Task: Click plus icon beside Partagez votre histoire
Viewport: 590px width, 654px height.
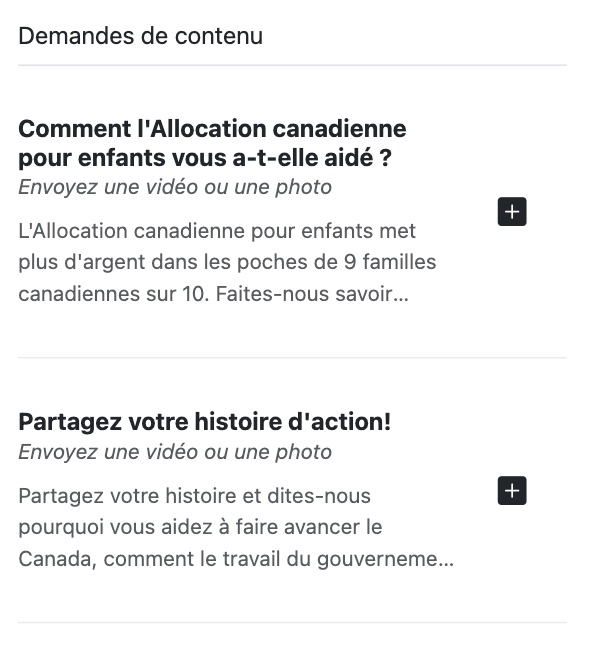Action: click(512, 490)
